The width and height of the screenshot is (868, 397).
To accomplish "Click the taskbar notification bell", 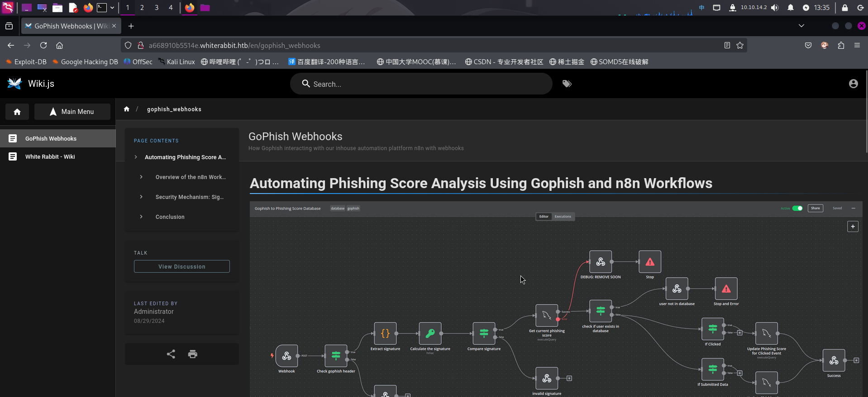I will 791,8.
